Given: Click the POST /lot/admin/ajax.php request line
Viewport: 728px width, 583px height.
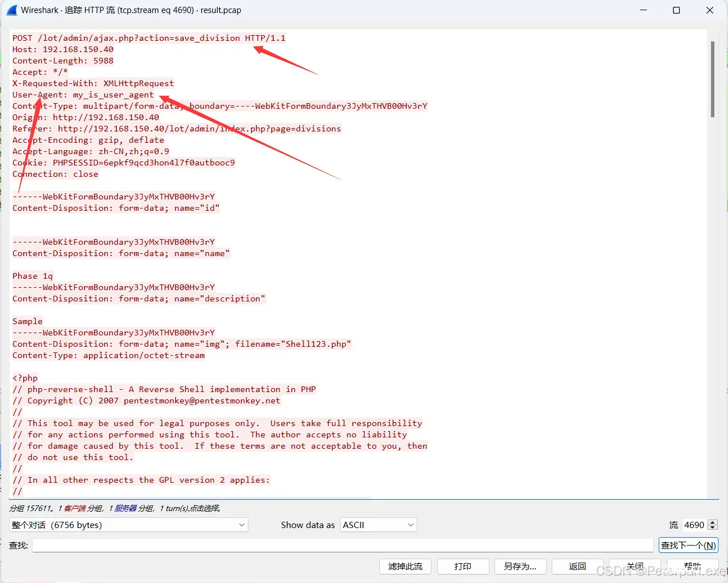Looking at the screenshot, I should [x=149, y=38].
